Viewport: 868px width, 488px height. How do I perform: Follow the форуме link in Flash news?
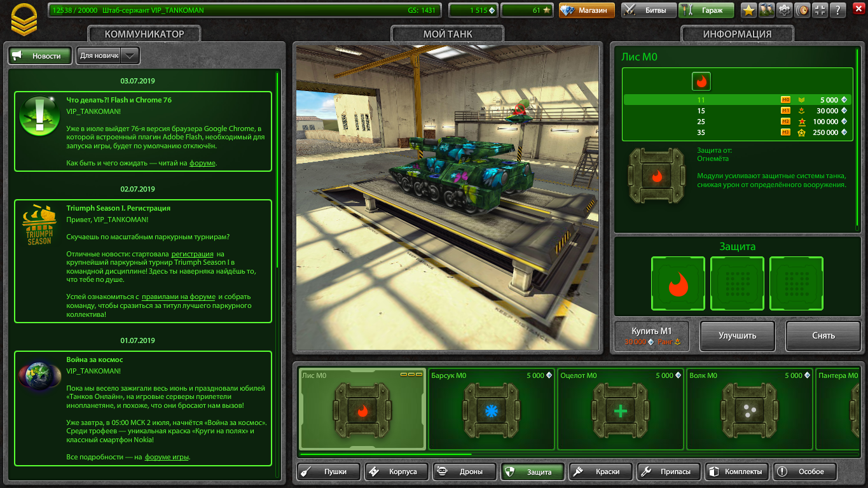click(x=203, y=164)
